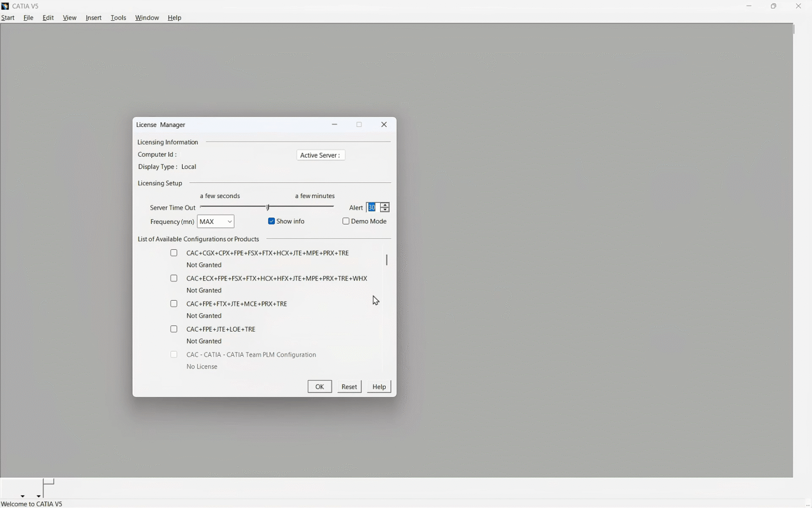Check the CAC+ECX+FPE+FSX configuration box

click(174, 278)
